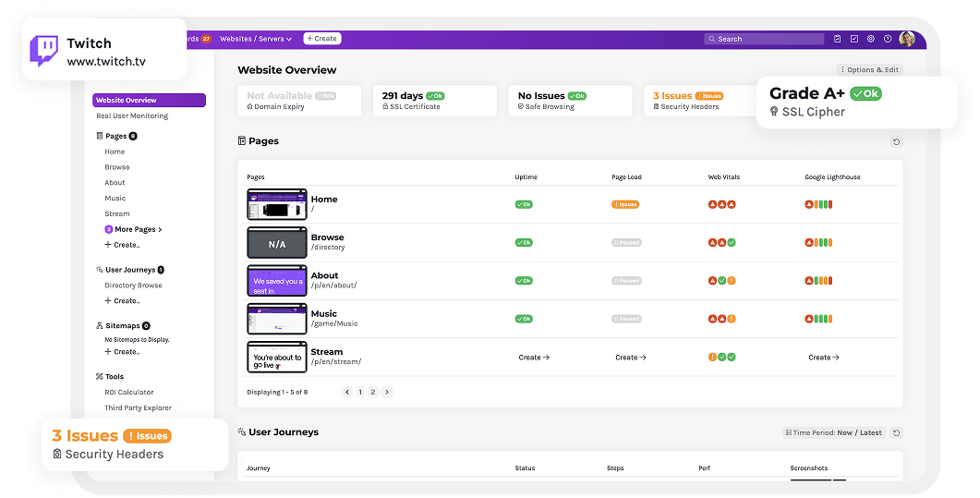Click the checklist tasks icon in top bar
The width and height of the screenshot is (980, 498).
tap(854, 39)
